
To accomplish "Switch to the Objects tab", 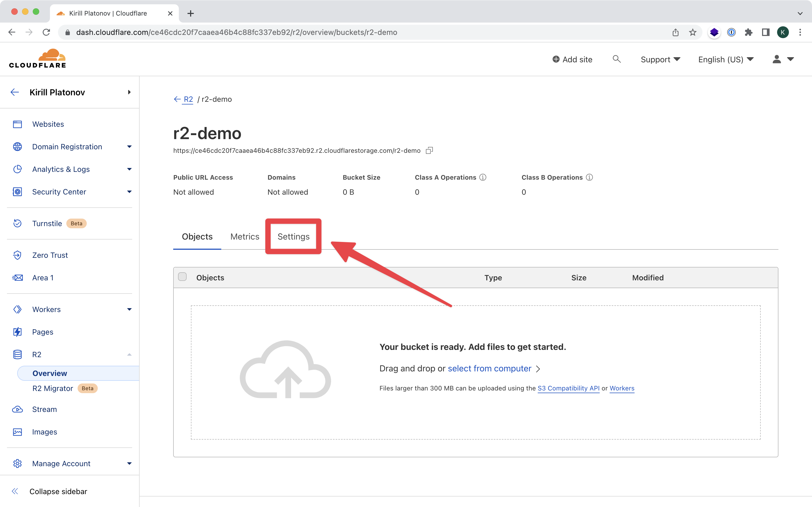I will [x=197, y=236].
